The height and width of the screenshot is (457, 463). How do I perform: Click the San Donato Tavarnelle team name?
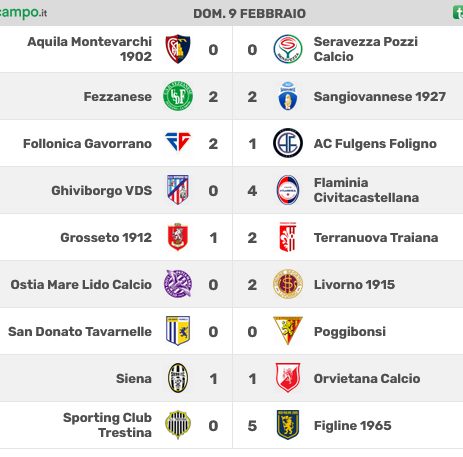[80, 332]
